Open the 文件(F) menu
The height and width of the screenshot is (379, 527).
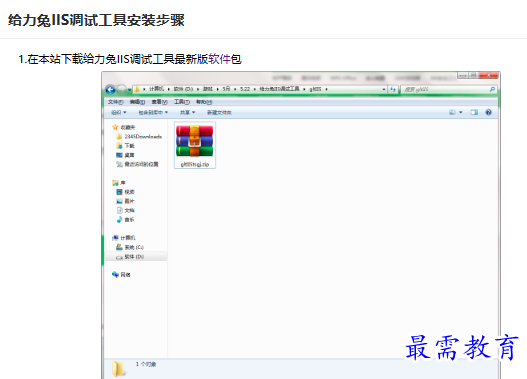pyautogui.click(x=116, y=102)
